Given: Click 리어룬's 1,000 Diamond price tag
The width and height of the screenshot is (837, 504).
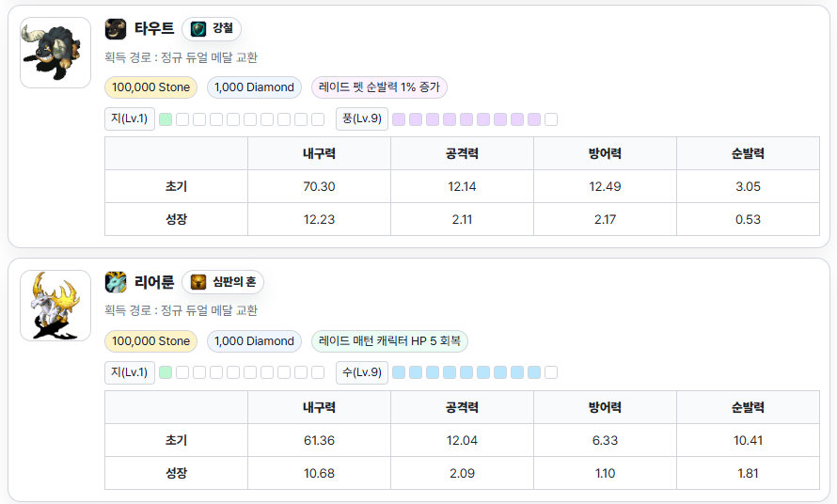Looking at the screenshot, I should 254,341.
